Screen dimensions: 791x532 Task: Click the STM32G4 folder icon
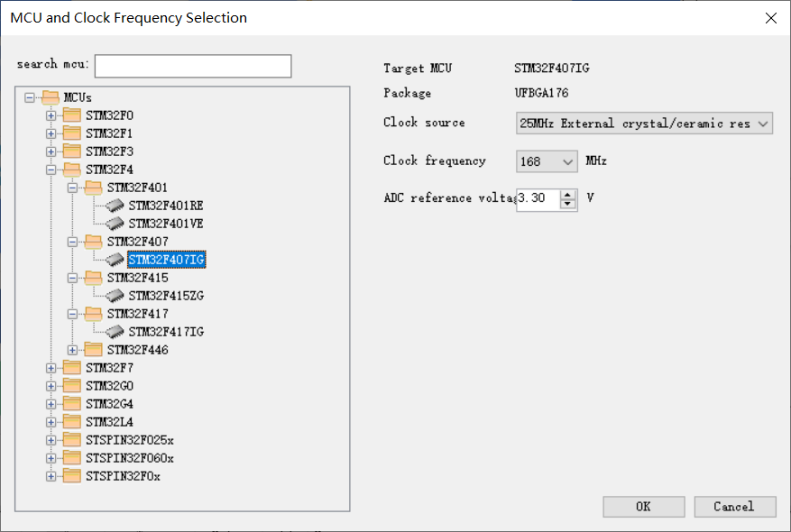click(x=71, y=403)
